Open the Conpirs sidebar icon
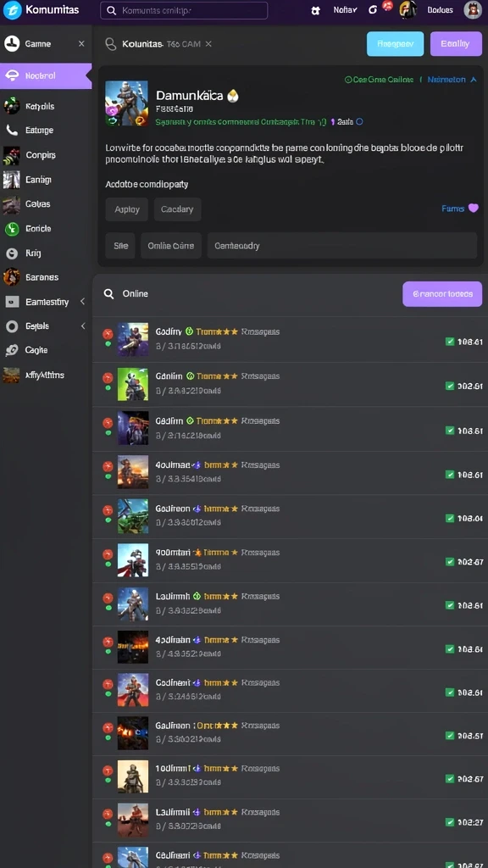 click(12, 155)
